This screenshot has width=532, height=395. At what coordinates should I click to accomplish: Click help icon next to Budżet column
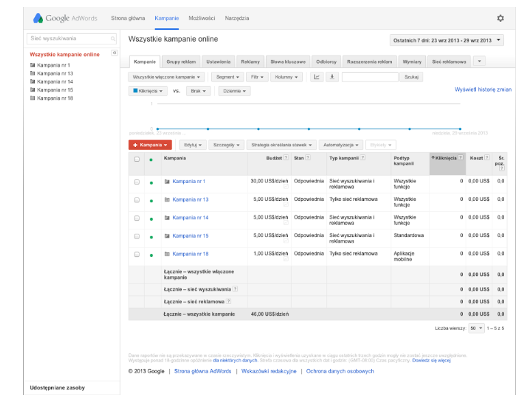[287, 158]
